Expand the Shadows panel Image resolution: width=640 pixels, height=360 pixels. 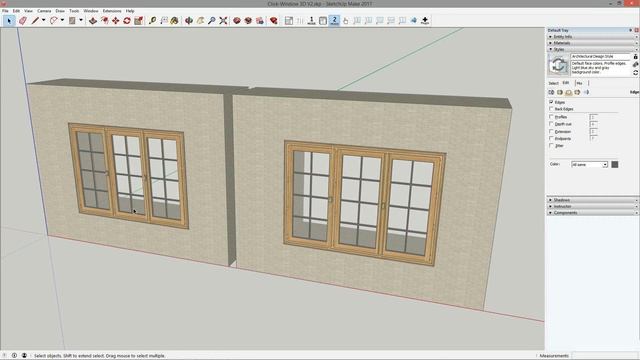[x=592, y=200]
